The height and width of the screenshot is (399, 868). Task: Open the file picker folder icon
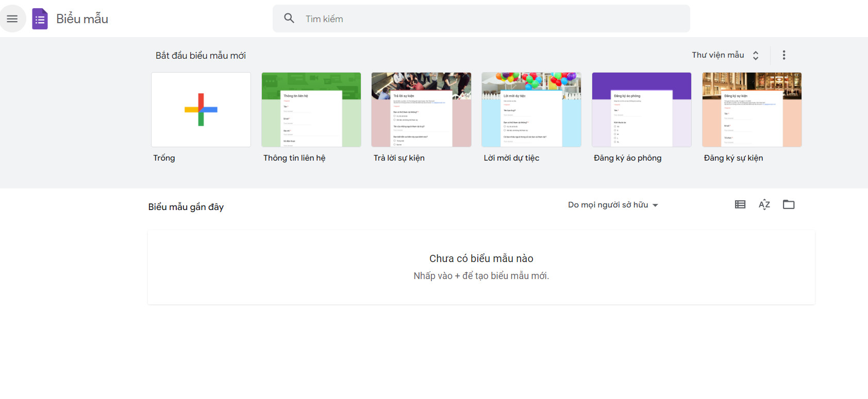click(788, 204)
